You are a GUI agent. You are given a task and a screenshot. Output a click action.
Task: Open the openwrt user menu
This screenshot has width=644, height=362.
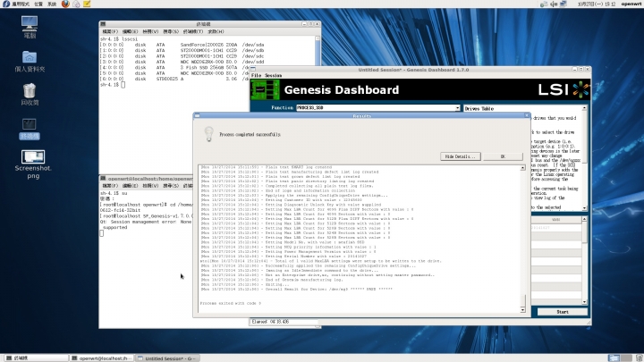(x=631, y=4)
